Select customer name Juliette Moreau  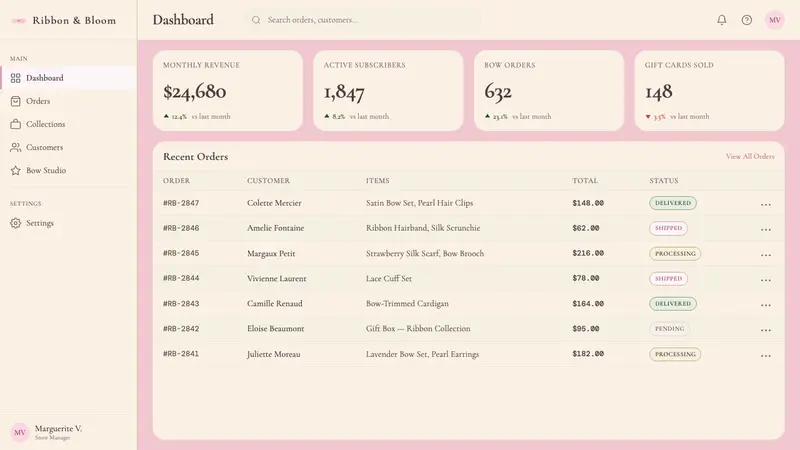273,354
